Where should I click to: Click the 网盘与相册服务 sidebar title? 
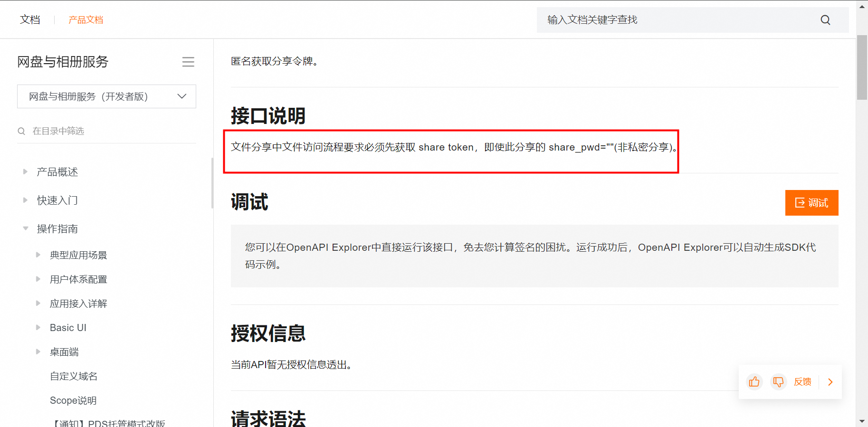[63, 62]
